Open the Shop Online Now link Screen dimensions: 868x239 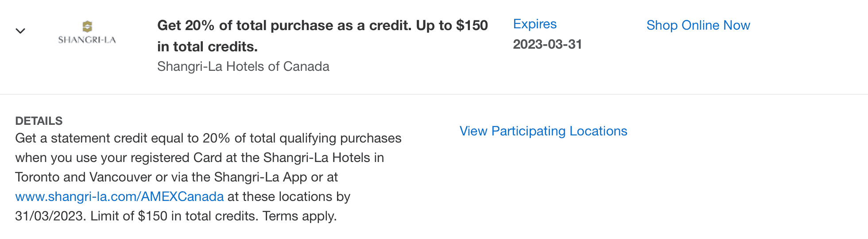pyautogui.click(x=698, y=25)
